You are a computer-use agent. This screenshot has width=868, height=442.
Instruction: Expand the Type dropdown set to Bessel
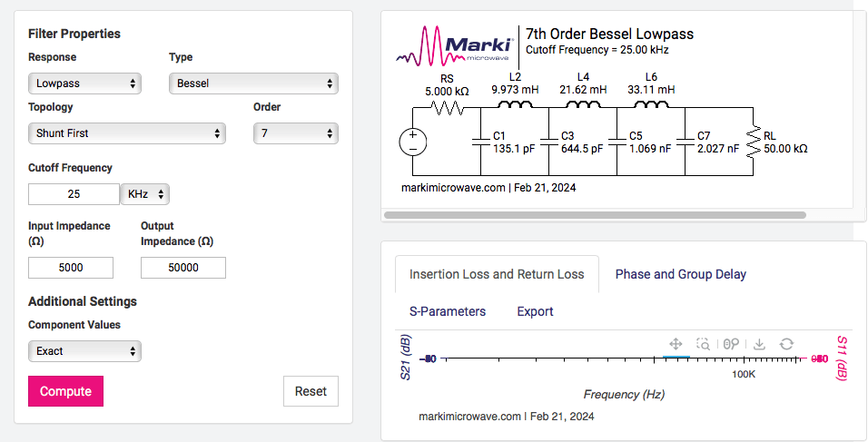click(x=253, y=83)
